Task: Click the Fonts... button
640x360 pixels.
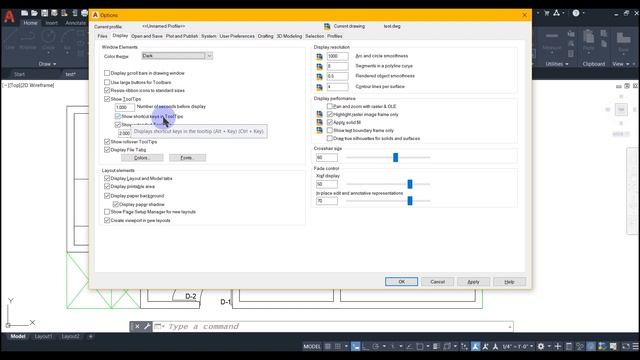Action: tap(187, 158)
